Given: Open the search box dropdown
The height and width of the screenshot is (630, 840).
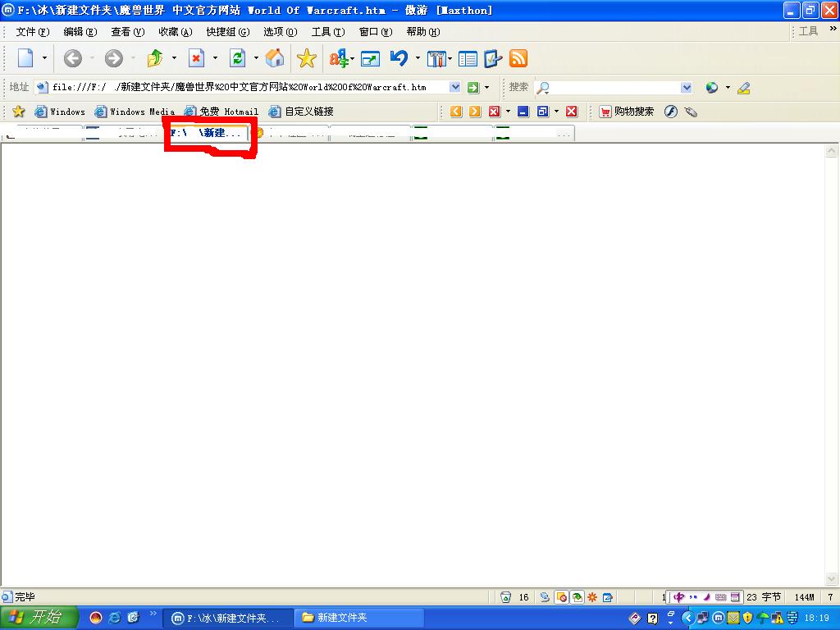Looking at the screenshot, I should tap(687, 88).
